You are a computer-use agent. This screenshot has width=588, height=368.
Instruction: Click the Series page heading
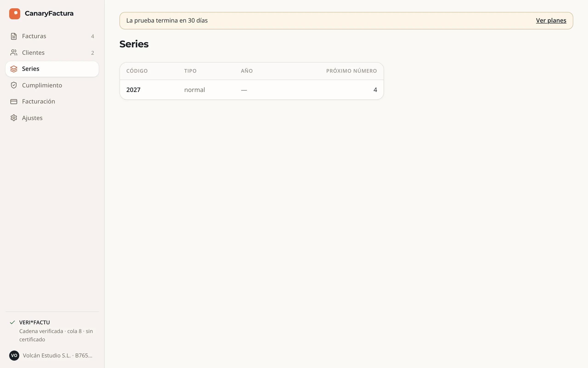134,44
